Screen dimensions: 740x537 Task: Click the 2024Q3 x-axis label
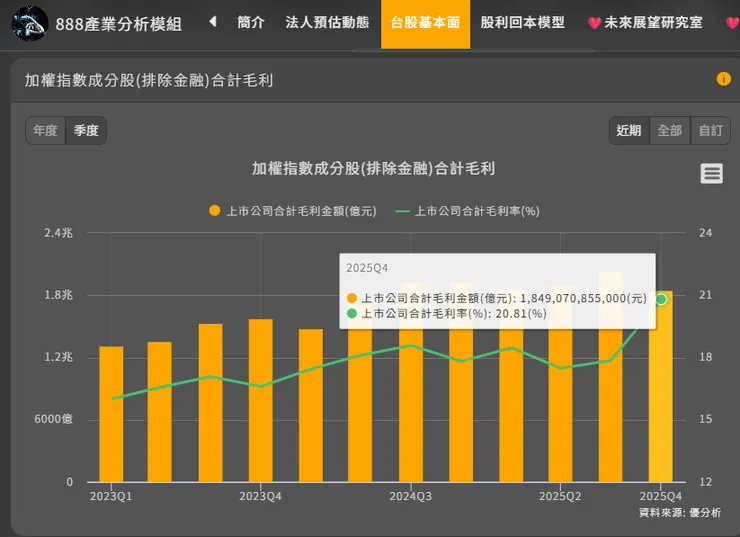point(411,496)
